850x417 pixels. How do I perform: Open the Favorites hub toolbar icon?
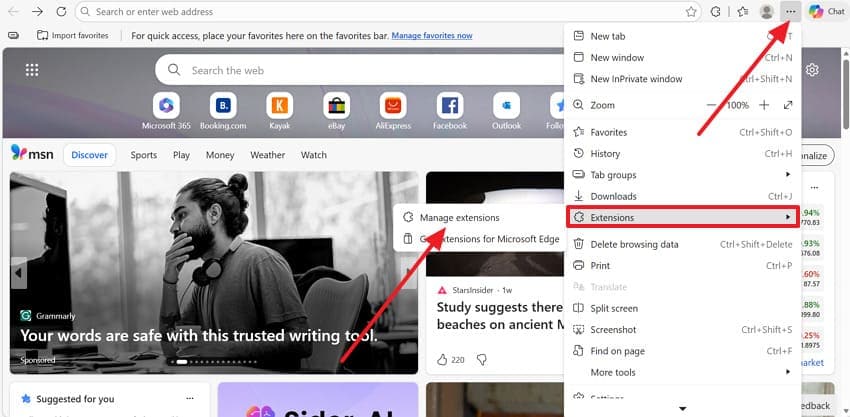(743, 11)
